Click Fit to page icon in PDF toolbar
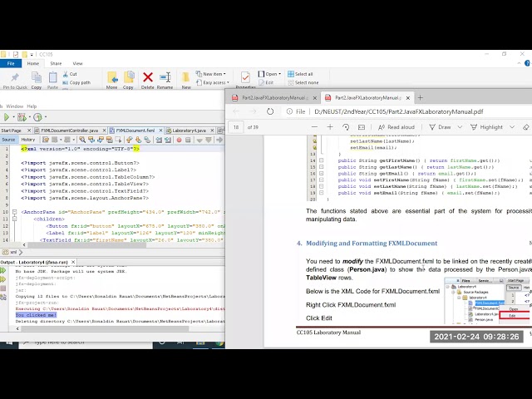 pyautogui.click(x=362, y=127)
